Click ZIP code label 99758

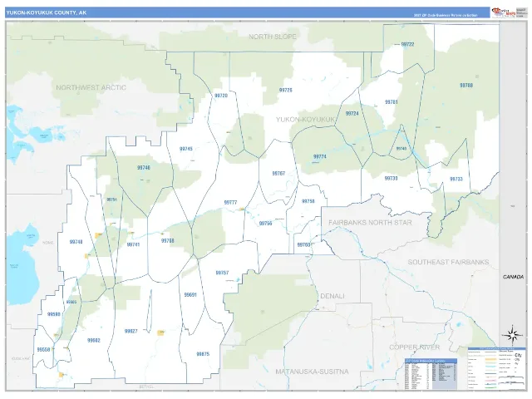(x=308, y=201)
